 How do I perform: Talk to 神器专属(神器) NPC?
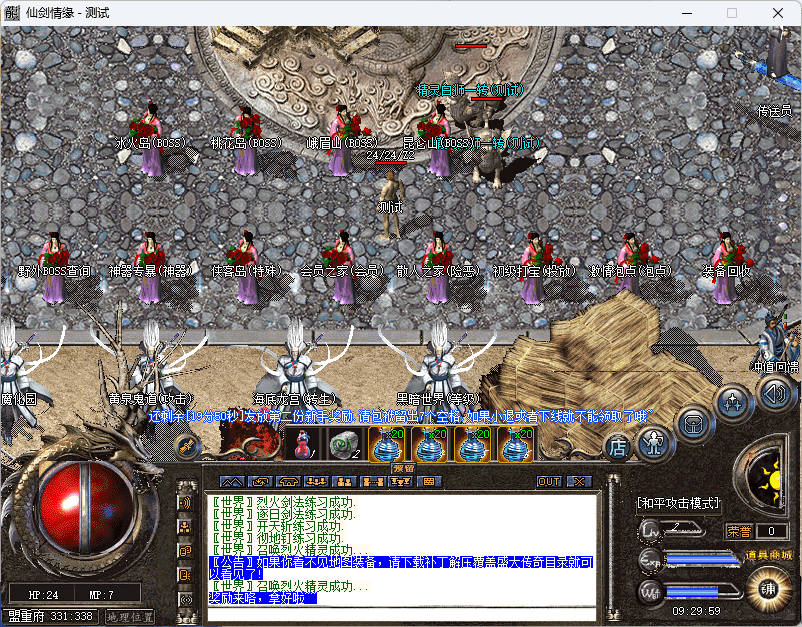click(150, 268)
